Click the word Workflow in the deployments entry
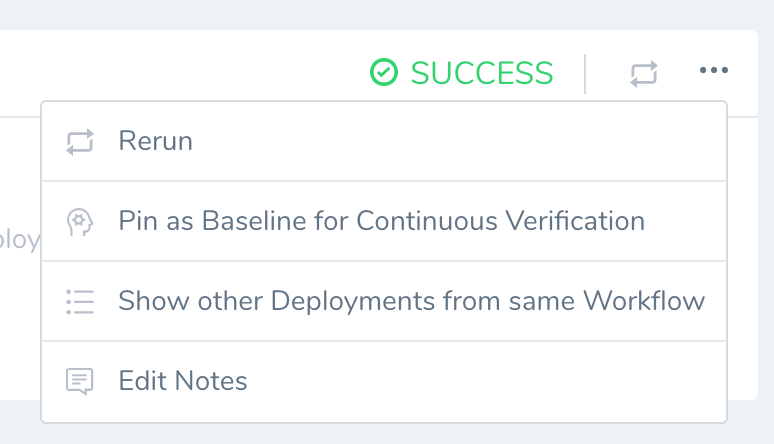774x444 pixels. tap(644, 301)
